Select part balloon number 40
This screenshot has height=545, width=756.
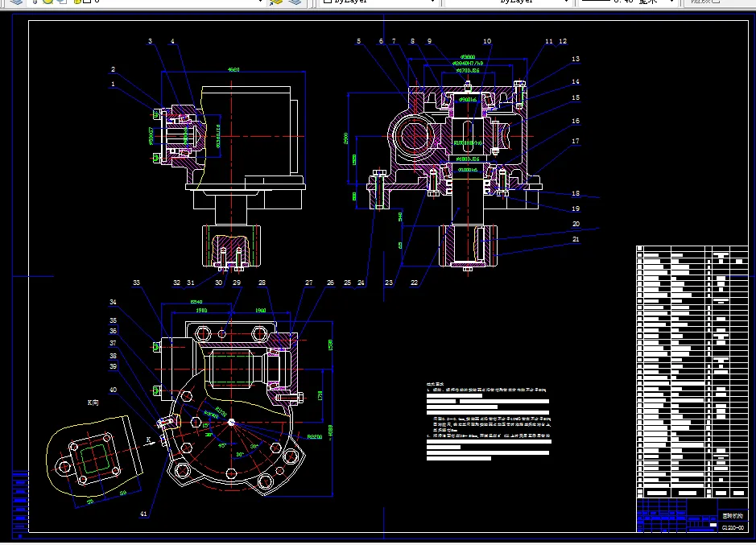click(113, 390)
